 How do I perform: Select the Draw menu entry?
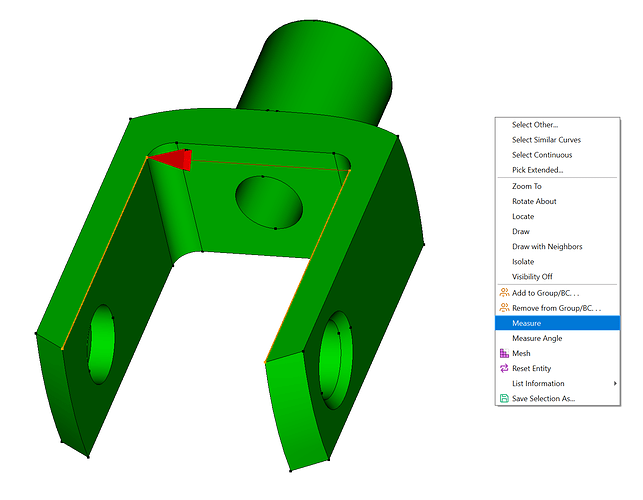[x=557, y=231]
